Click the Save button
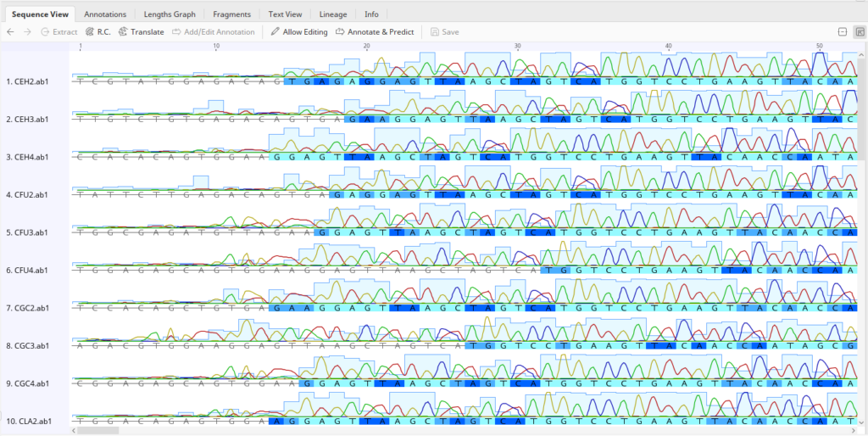 444,32
